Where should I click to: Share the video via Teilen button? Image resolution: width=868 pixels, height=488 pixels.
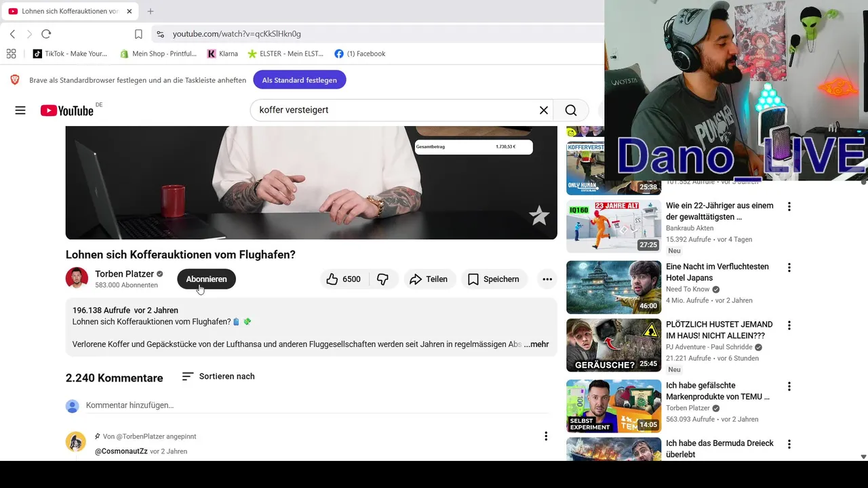429,279
